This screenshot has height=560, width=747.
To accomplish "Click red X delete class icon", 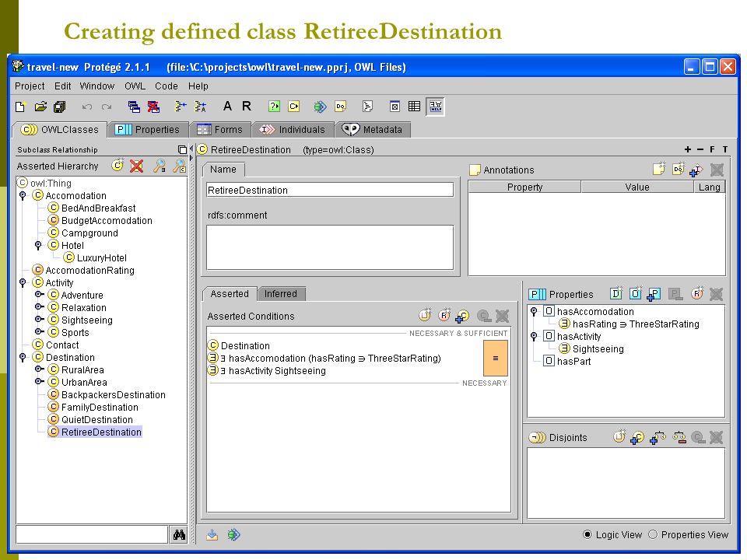I will pyautogui.click(x=137, y=166).
